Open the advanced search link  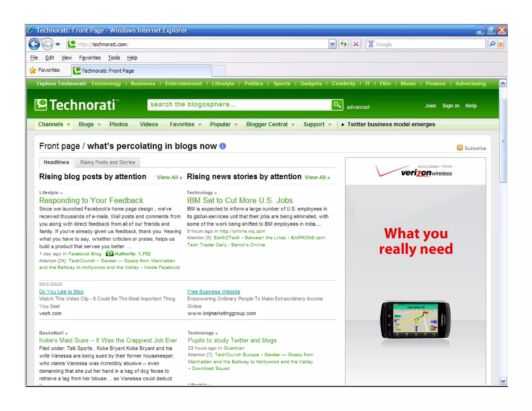click(358, 107)
